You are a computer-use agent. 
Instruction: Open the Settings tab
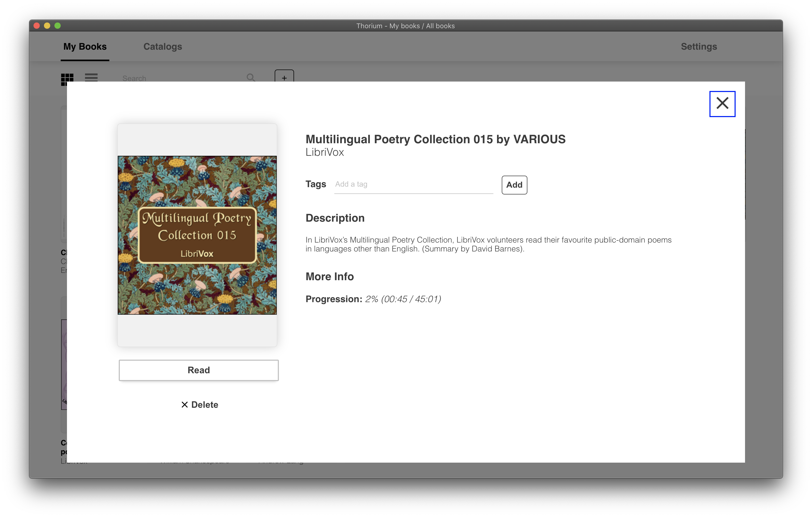(699, 47)
